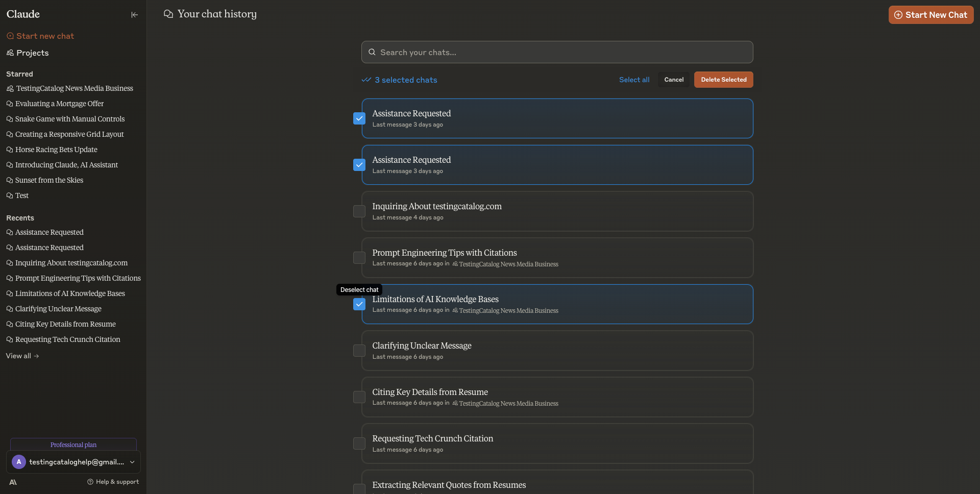Image resolution: width=980 pixels, height=494 pixels.
Task: Uncheck the 'Limitations of AI Knowledge Bases' checkbox
Action: (359, 304)
